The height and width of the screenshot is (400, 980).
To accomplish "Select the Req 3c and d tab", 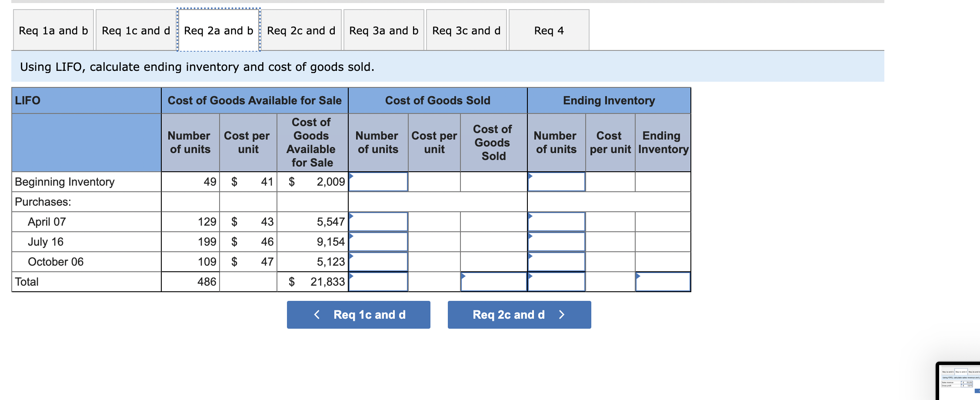I will tap(466, 30).
